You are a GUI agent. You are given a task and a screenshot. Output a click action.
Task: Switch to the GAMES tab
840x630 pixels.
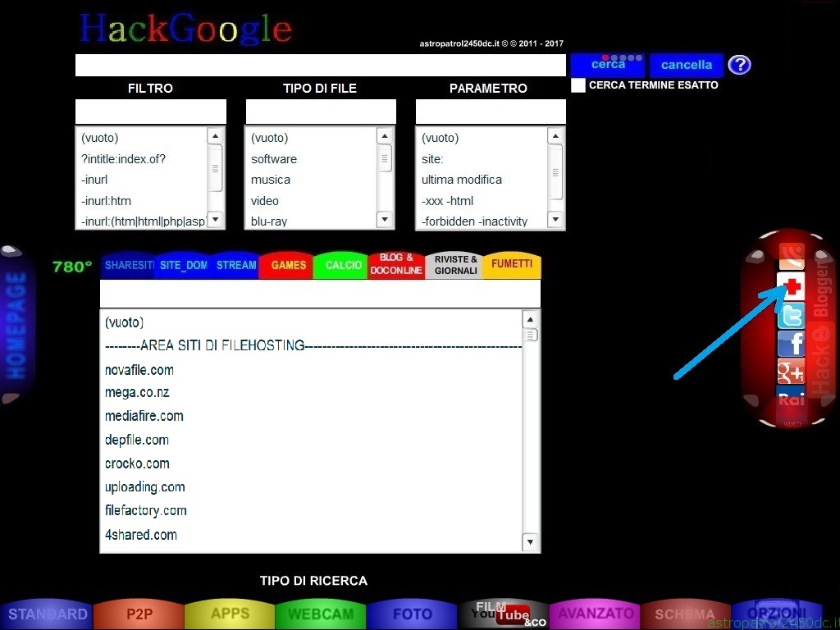coord(288,265)
